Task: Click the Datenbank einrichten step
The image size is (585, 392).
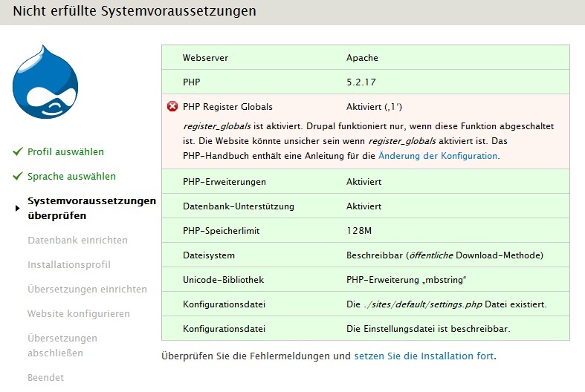Action: click(77, 241)
